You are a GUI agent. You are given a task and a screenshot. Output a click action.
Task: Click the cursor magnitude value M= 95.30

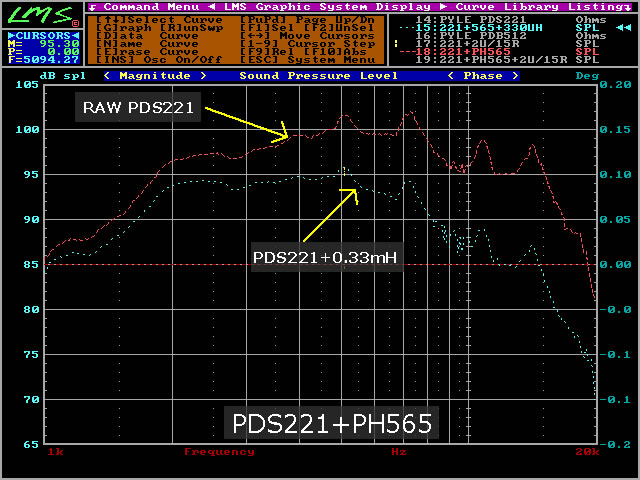pyautogui.click(x=44, y=44)
